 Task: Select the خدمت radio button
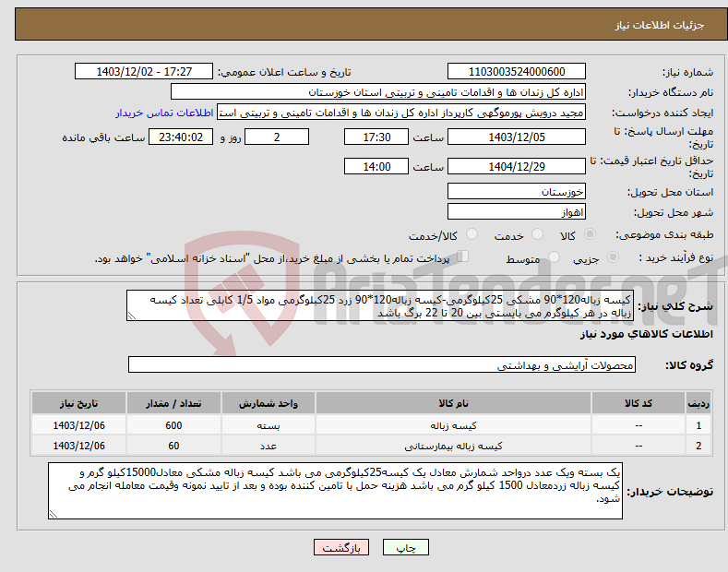[537, 234]
